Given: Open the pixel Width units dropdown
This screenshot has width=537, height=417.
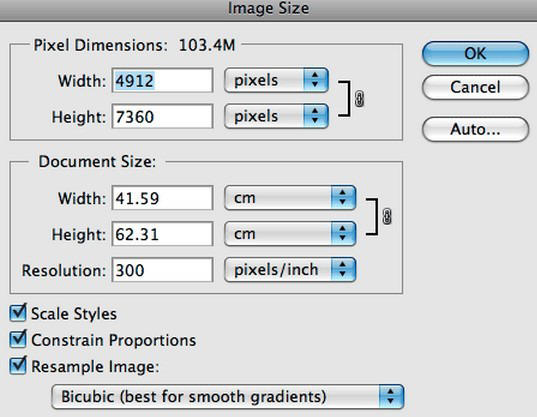Looking at the screenshot, I should (276, 80).
